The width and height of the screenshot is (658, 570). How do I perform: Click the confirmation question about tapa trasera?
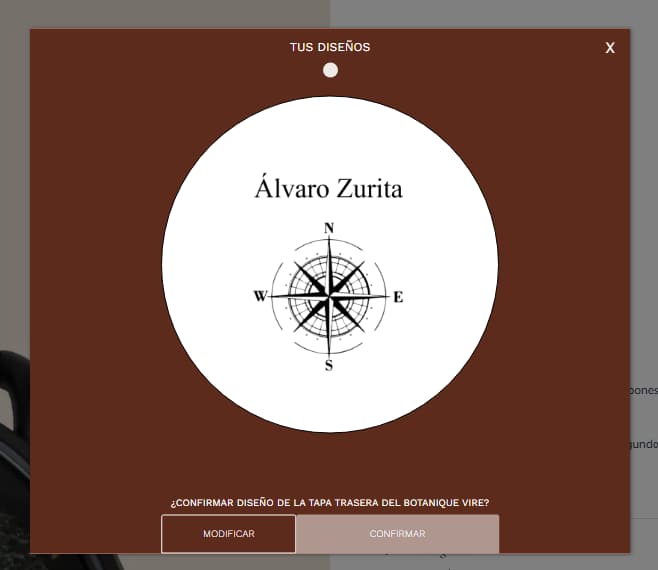330,502
